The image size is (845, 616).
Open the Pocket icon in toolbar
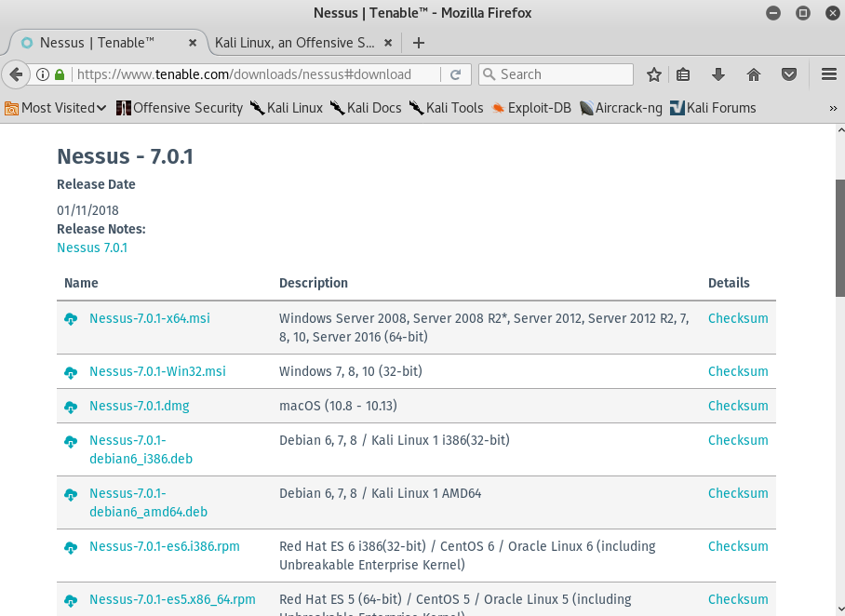[788, 74]
